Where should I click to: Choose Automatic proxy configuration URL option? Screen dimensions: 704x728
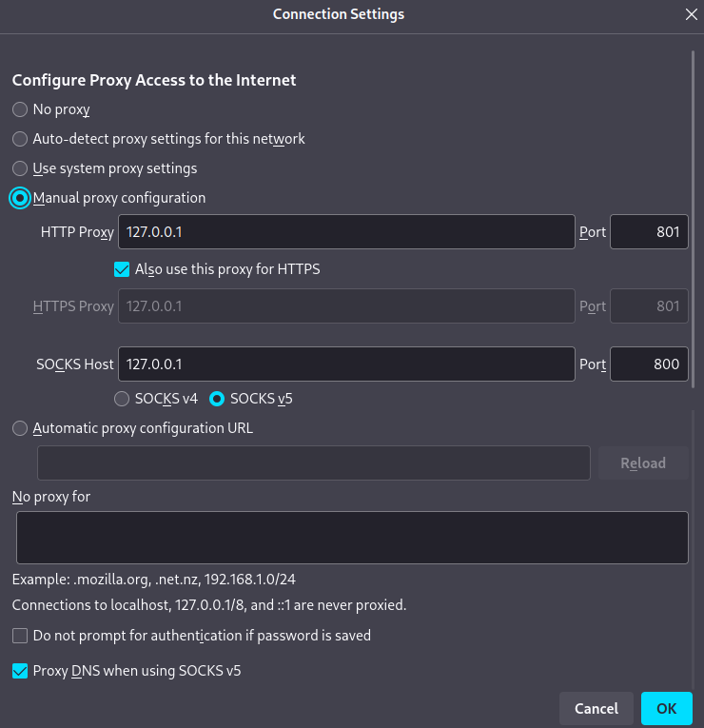pyautogui.click(x=20, y=428)
